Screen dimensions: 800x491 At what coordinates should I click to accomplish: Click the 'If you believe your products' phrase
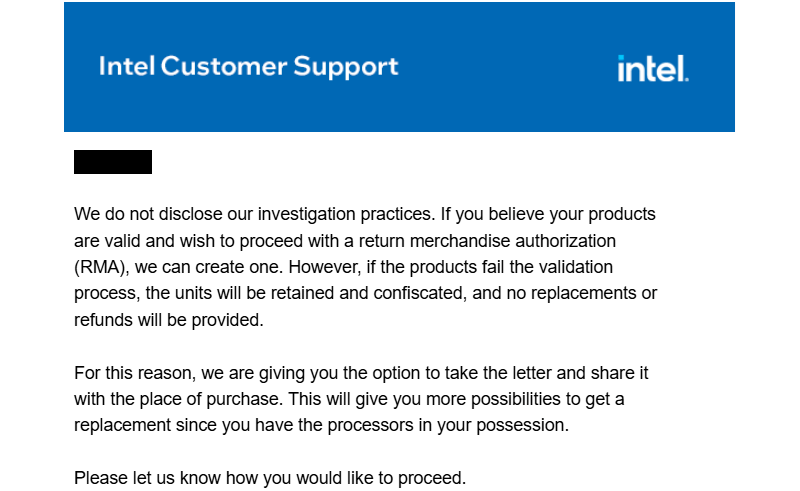(548, 214)
